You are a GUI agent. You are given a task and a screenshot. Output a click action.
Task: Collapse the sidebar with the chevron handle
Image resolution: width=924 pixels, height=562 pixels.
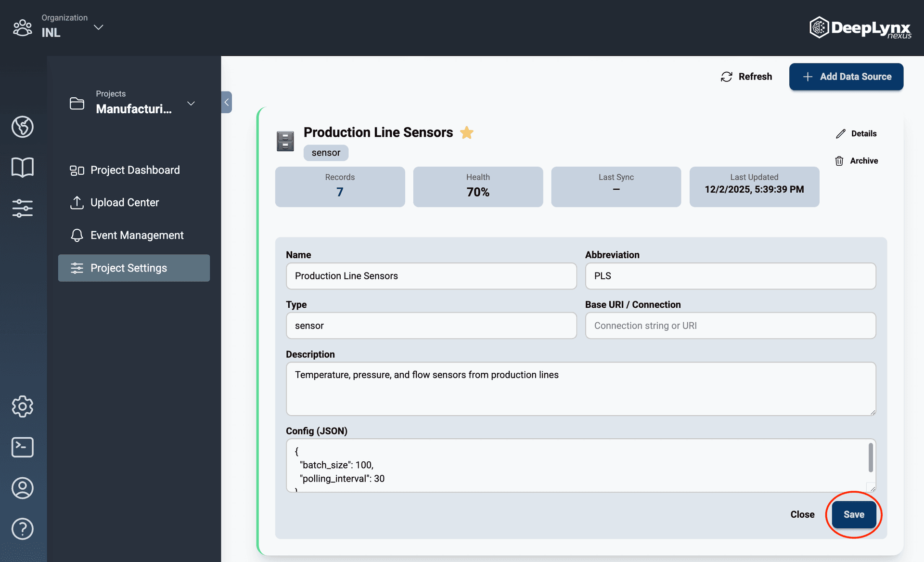[226, 102]
